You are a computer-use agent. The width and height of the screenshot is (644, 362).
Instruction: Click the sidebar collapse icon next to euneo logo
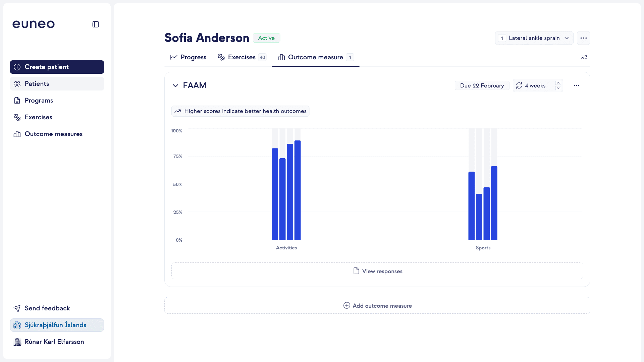[95, 24]
